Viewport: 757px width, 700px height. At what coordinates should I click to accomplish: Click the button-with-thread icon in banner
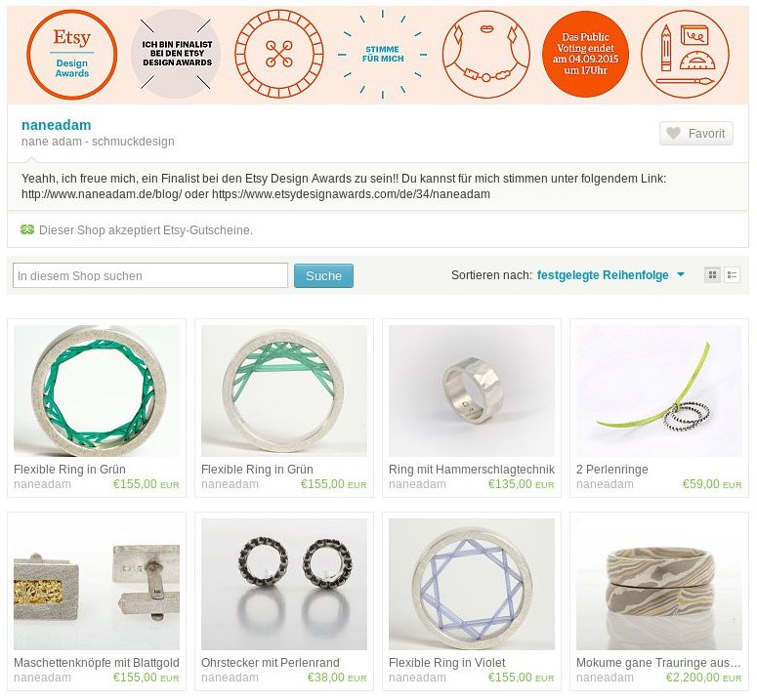coord(279,54)
